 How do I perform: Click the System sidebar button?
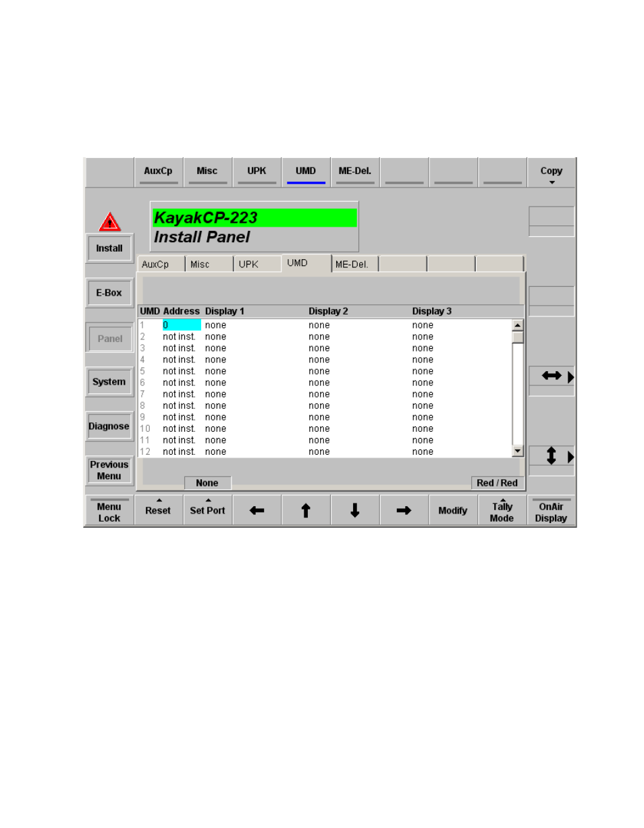click(109, 382)
